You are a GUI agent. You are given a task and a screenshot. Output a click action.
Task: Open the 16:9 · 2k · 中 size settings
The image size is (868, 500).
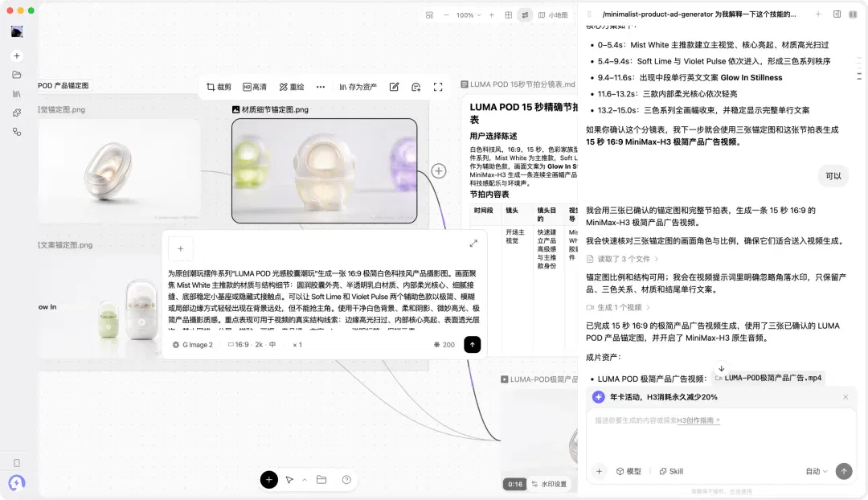pos(252,344)
